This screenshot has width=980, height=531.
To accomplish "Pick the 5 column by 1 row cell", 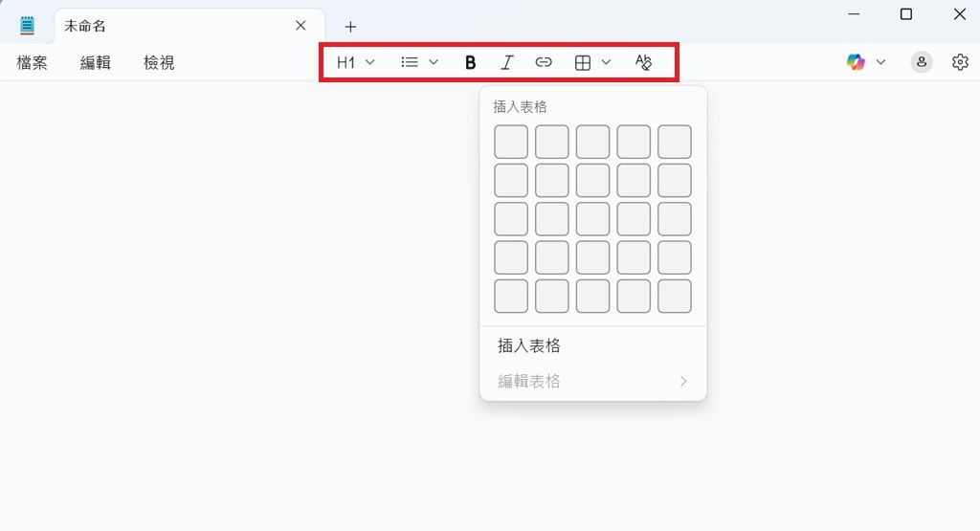I will [x=675, y=142].
